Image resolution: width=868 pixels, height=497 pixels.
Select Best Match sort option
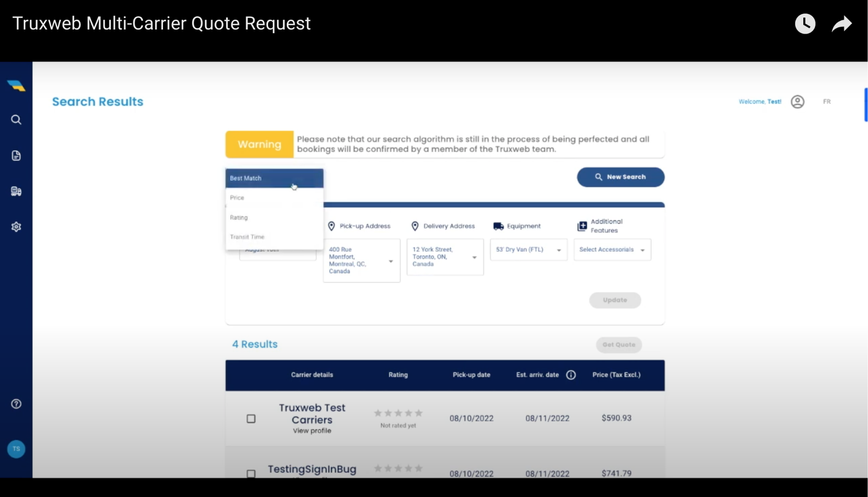click(x=274, y=178)
